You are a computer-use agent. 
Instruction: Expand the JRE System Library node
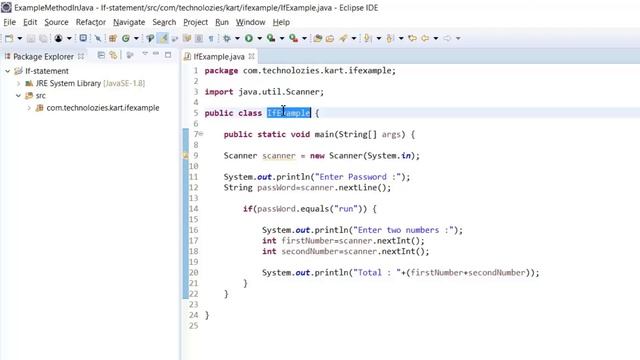[18, 83]
